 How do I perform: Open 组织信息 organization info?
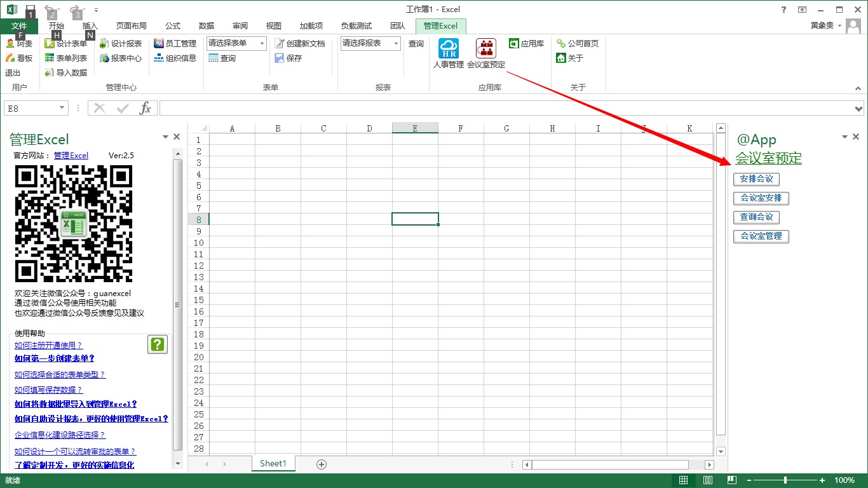(x=175, y=58)
